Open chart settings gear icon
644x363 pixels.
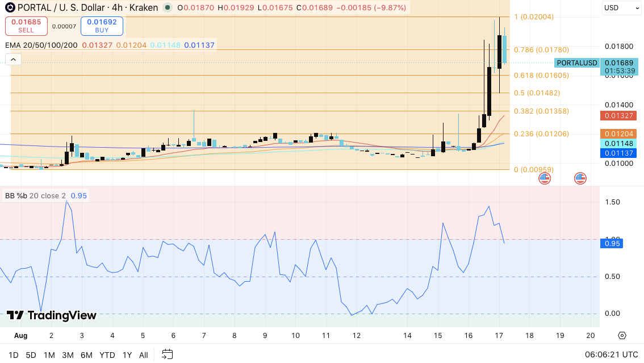pos(622,336)
